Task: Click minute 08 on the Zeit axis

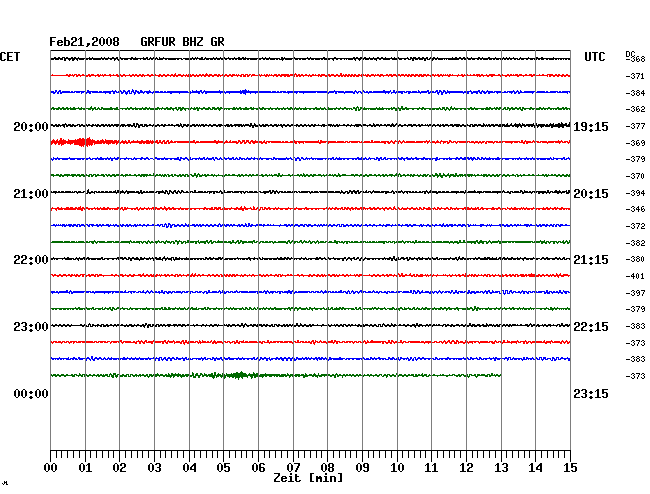Action: point(327,468)
